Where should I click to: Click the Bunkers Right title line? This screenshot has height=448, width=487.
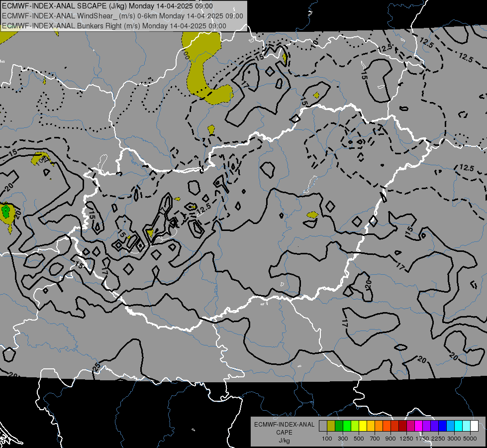click(114, 26)
